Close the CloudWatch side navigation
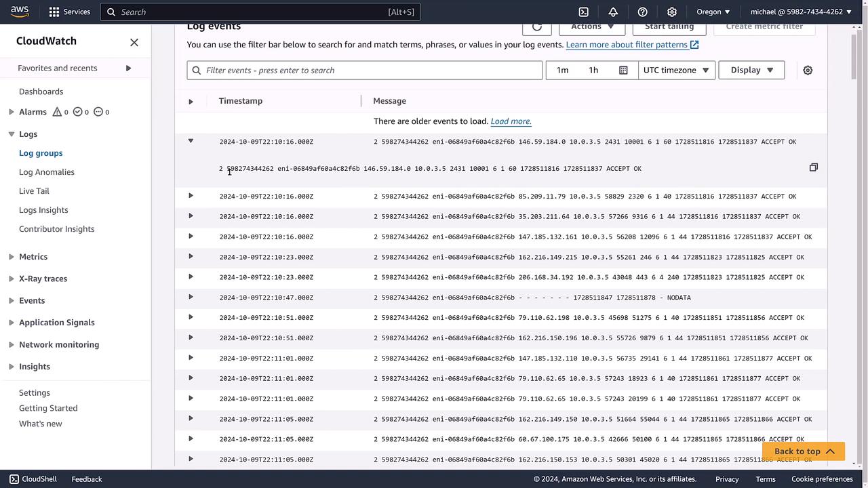 pos(134,42)
